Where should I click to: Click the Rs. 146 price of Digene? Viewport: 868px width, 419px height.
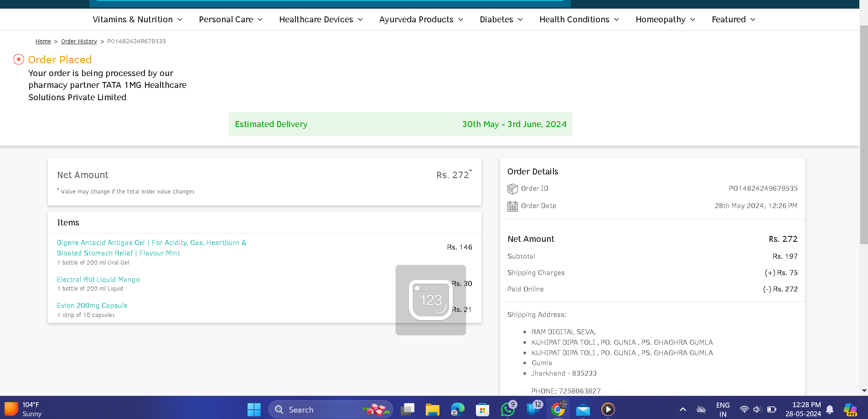[x=460, y=247]
